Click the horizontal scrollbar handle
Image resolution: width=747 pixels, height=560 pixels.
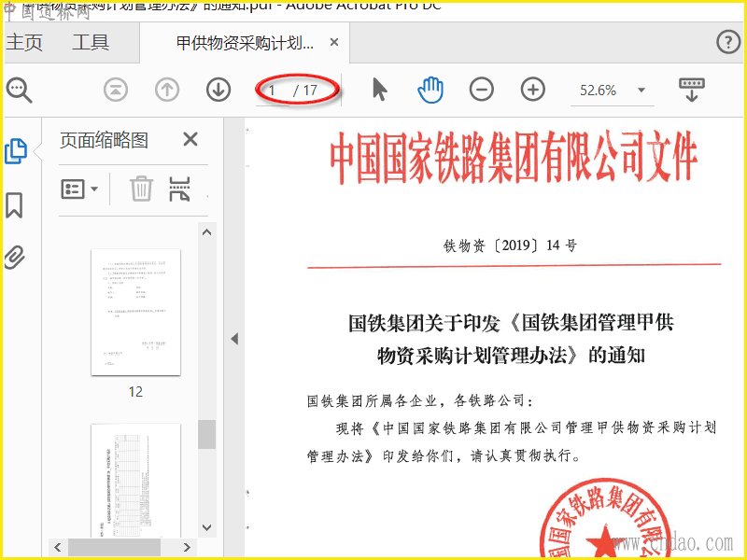(114, 547)
